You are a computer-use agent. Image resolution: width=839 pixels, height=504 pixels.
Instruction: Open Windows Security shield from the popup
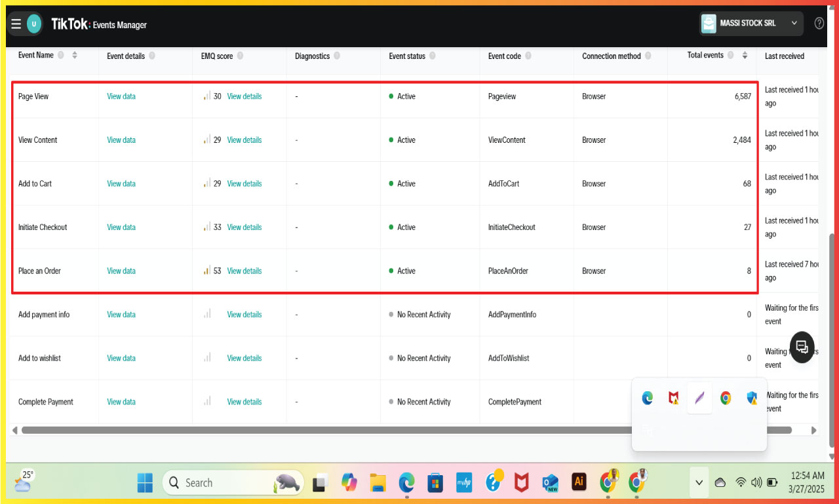(x=751, y=397)
